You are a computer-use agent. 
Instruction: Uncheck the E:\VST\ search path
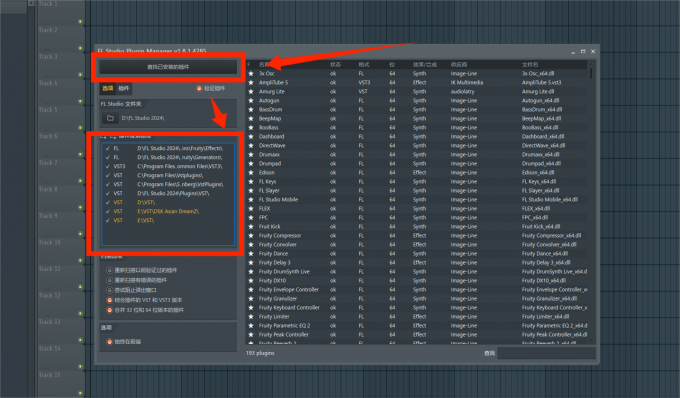(108, 220)
